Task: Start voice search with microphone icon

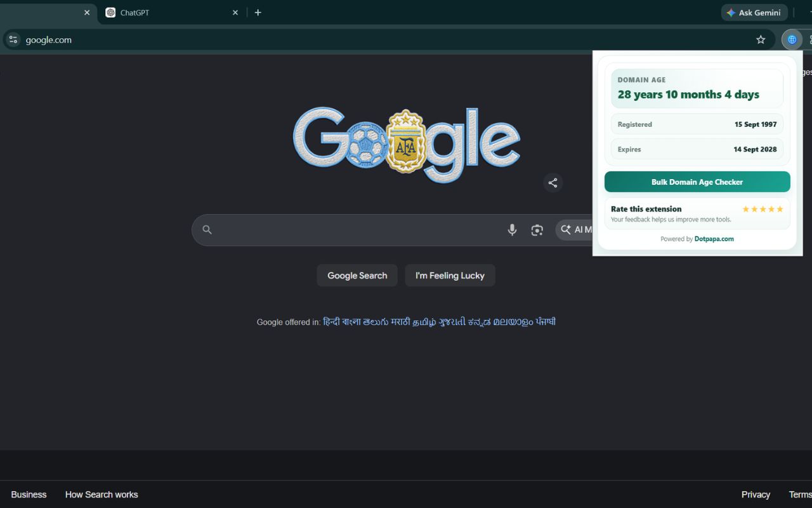Action: 512,230
